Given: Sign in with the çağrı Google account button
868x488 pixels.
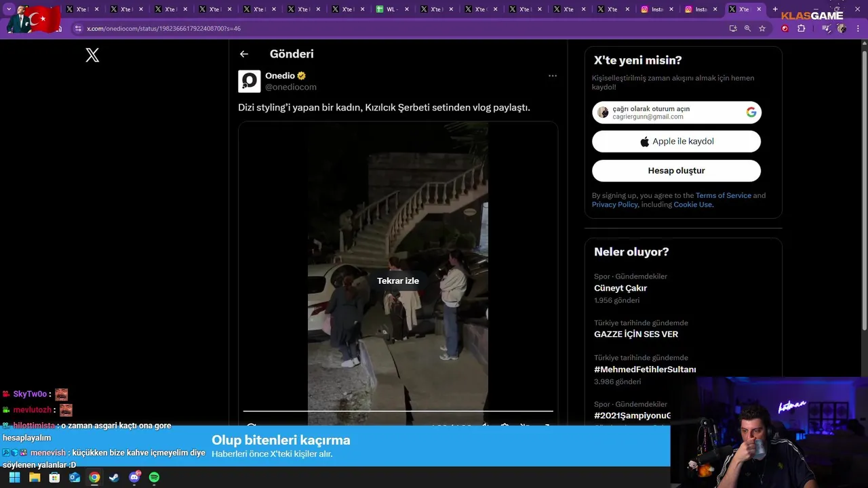Looking at the screenshot, I should pyautogui.click(x=676, y=113).
